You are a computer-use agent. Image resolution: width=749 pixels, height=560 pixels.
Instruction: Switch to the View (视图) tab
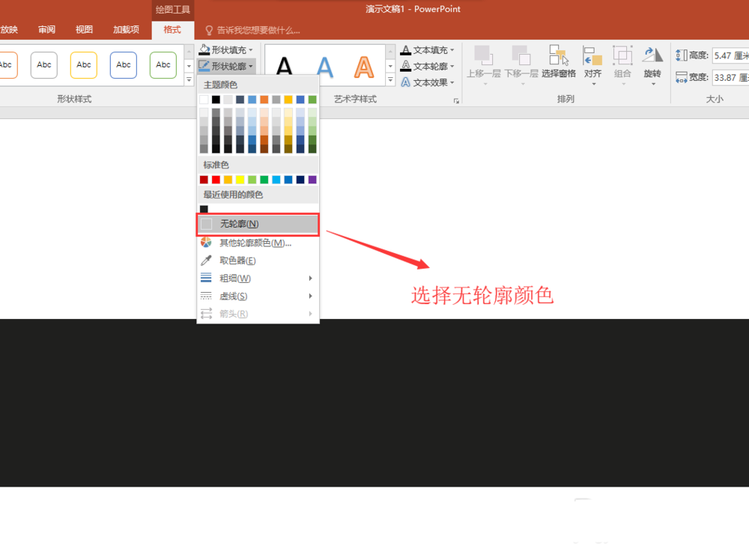(x=84, y=30)
